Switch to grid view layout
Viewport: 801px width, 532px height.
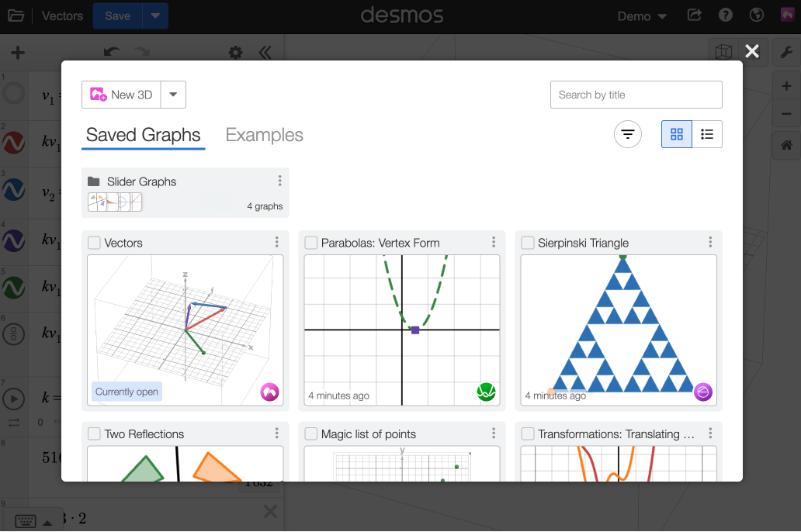676,134
